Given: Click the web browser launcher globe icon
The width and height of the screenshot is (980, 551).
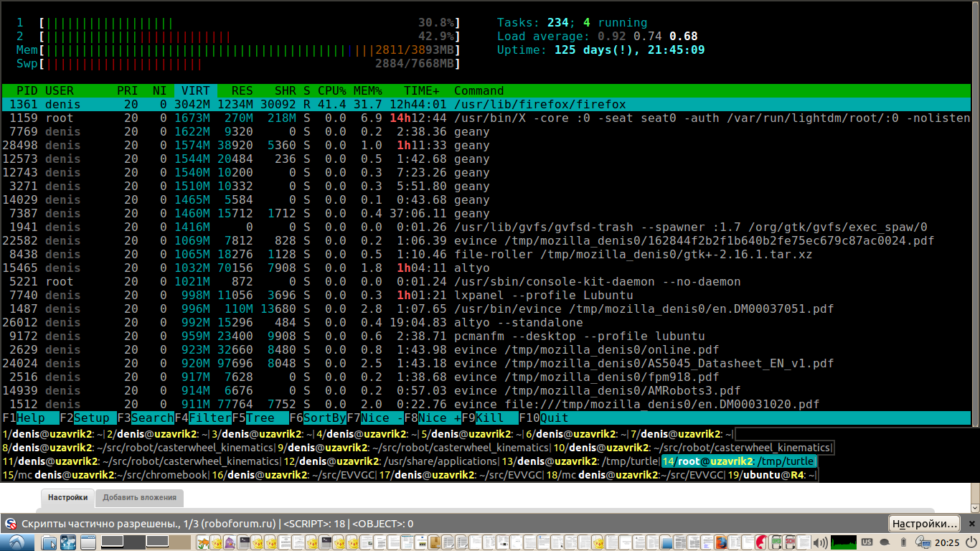Looking at the screenshot, I should coord(68,542).
